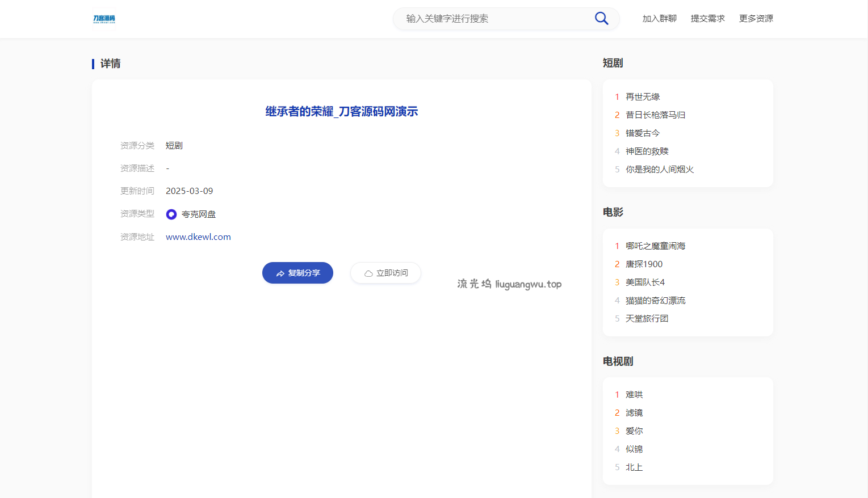The width and height of the screenshot is (868, 498).
Task: Open the 更多资源 menu item
Action: 756,19
